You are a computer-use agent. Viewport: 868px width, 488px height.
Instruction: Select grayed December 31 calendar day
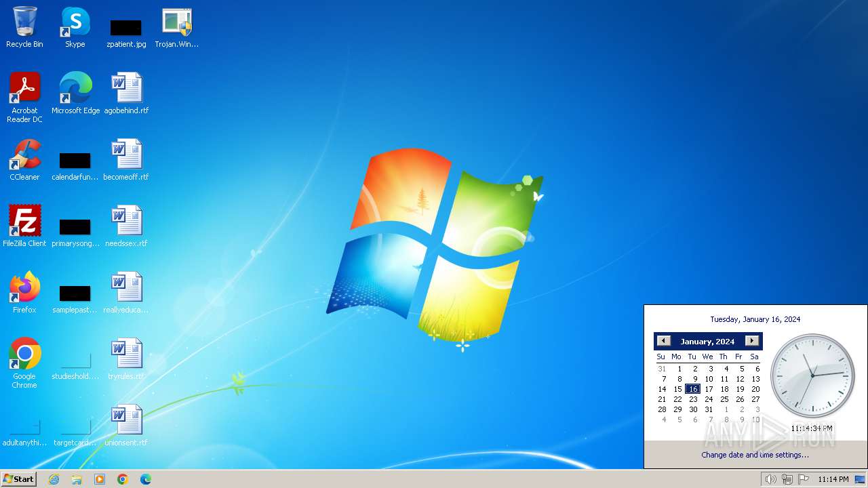(662, 369)
